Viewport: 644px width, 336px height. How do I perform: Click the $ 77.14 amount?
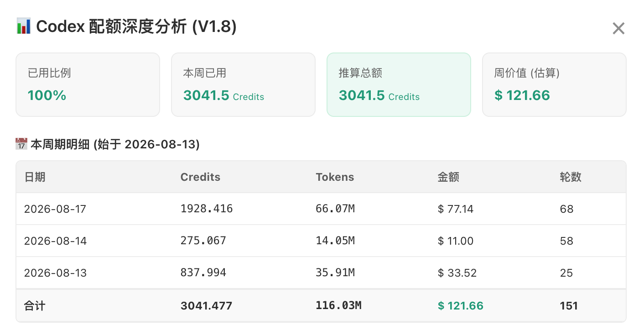pyautogui.click(x=456, y=209)
